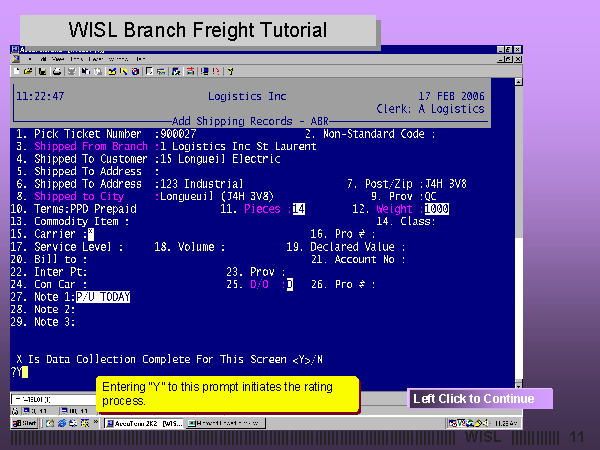Click Note 1 field P/U TODAY
This screenshot has width=600, height=450.
pos(103,297)
